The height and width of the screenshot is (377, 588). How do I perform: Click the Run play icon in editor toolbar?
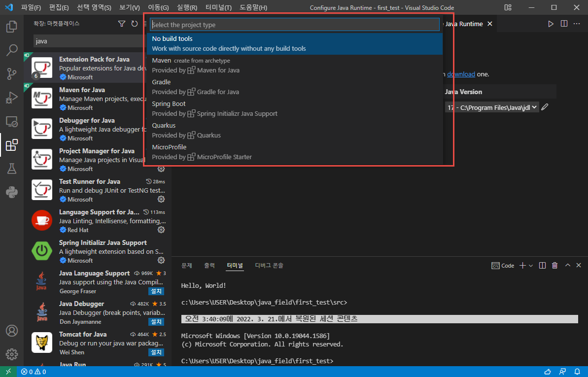pos(551,24)
